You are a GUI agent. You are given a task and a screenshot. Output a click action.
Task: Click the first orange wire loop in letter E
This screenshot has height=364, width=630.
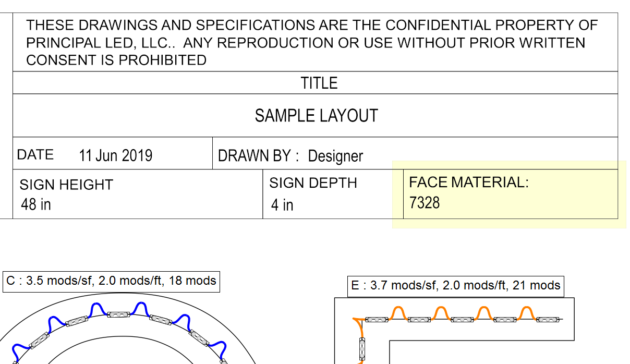click(x=398, y=312)
